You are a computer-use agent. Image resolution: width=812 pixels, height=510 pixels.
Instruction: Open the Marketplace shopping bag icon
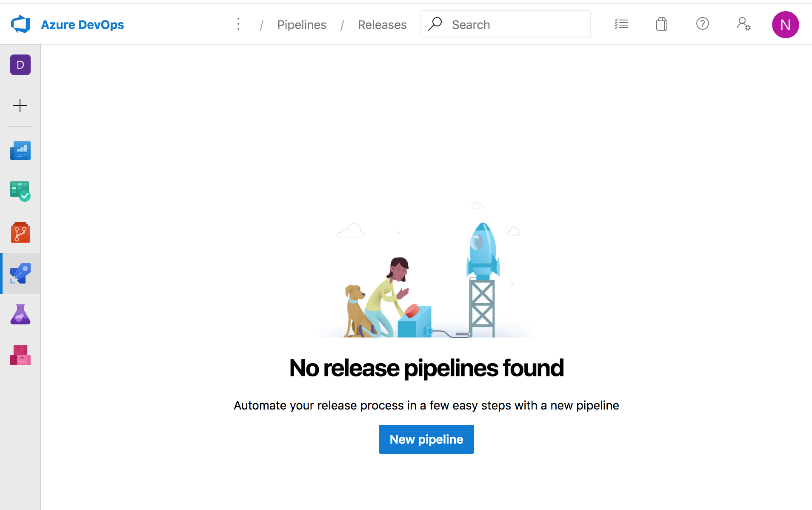coord(662,24)
